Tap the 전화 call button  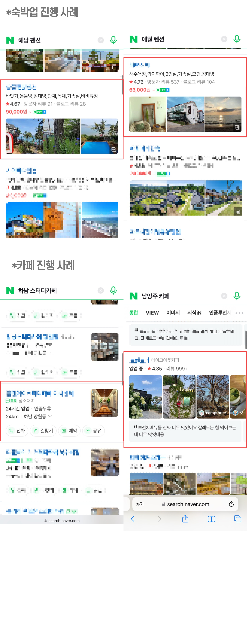pyautogui.click(x=17, y=430)
